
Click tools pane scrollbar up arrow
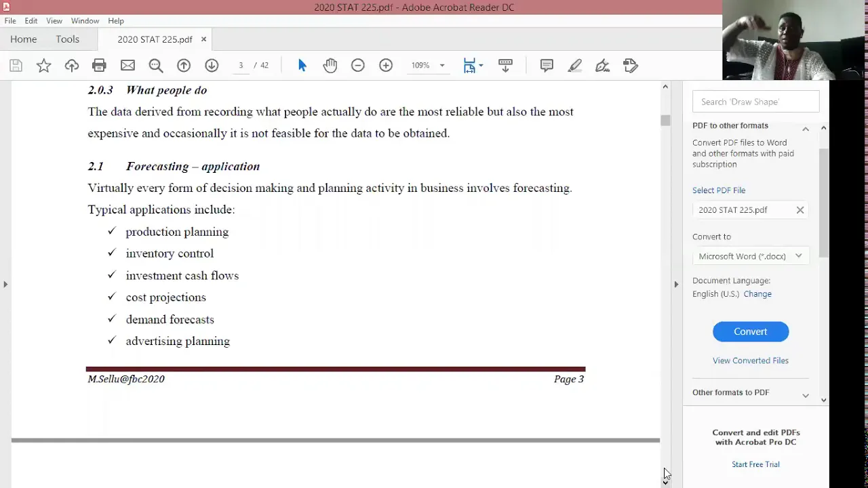[824, 128]
